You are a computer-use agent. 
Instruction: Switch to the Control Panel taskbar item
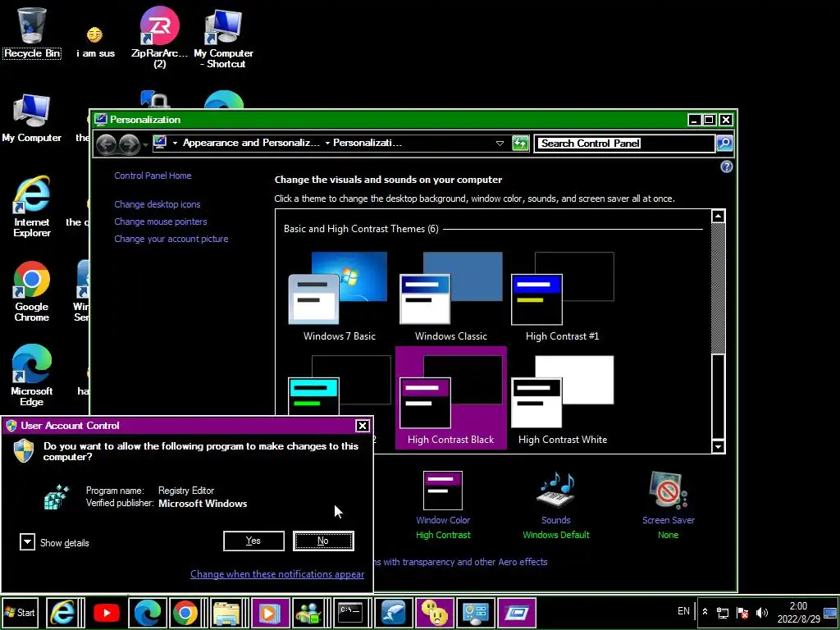click(x=476, y=612)
